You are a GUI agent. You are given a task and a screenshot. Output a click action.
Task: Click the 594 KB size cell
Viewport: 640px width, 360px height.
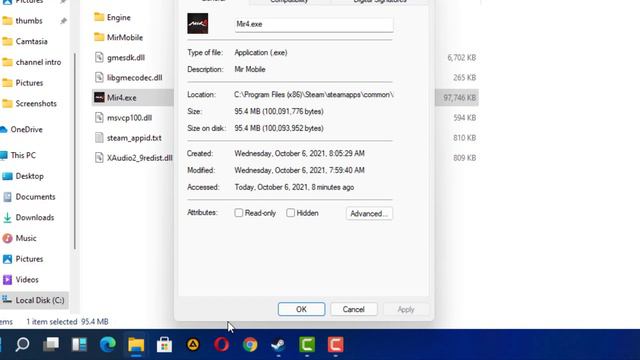point(464,118)
